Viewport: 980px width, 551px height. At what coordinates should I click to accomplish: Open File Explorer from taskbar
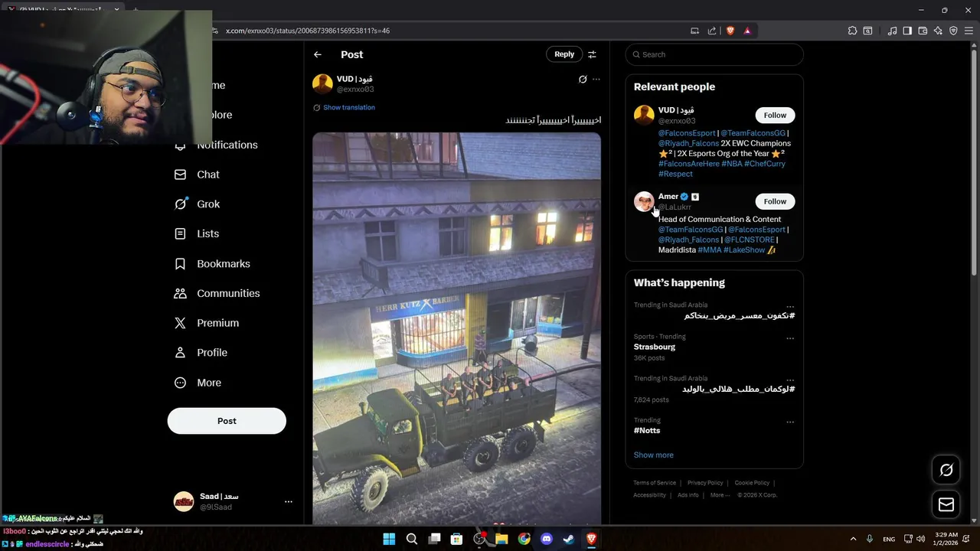pos(501,539)
